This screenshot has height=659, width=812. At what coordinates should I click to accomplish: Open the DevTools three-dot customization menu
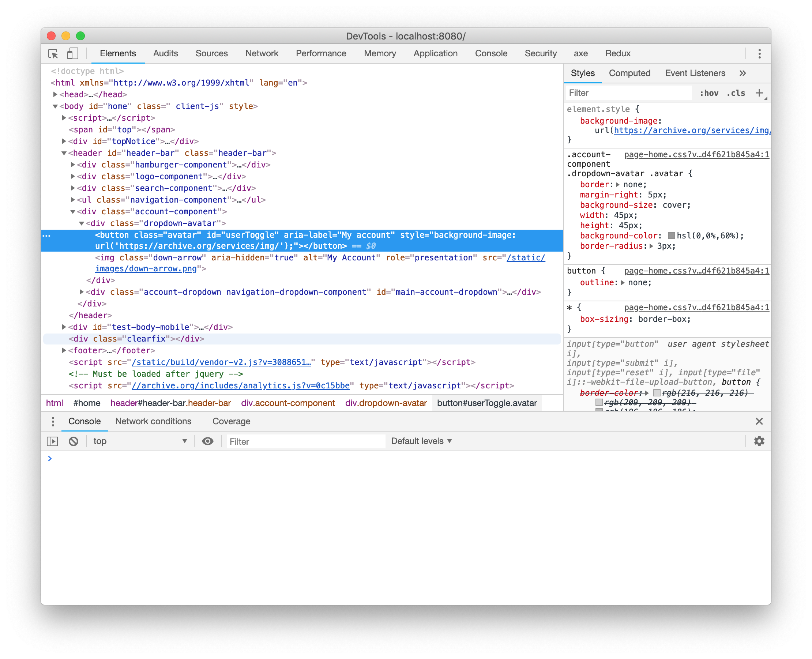point(759,53)
